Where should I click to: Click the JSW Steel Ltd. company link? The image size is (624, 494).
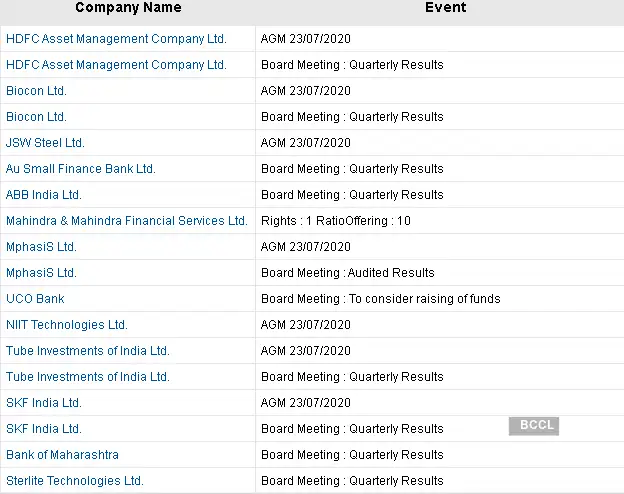coord(45,143)
